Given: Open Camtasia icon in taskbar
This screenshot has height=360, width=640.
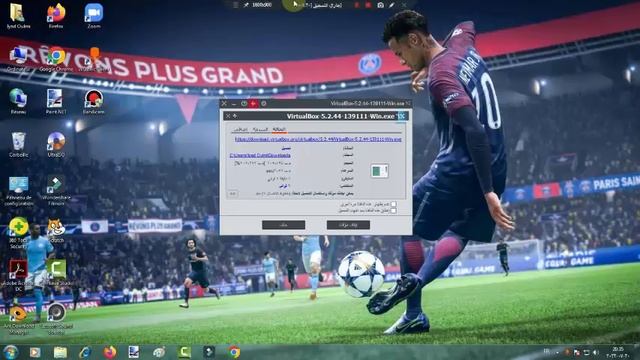Looking at the screenshot, I should 184,352.
